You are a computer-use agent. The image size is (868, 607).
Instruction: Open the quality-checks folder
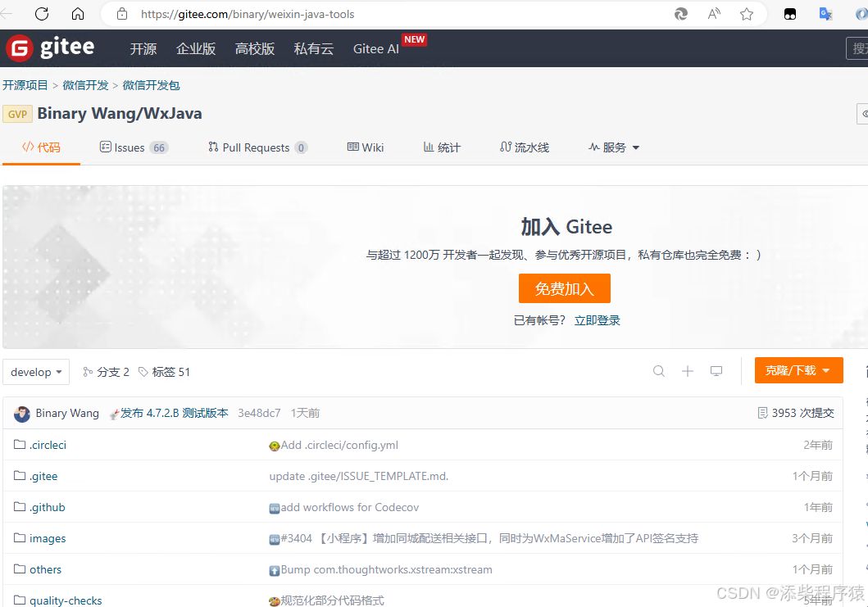point(66,600)
